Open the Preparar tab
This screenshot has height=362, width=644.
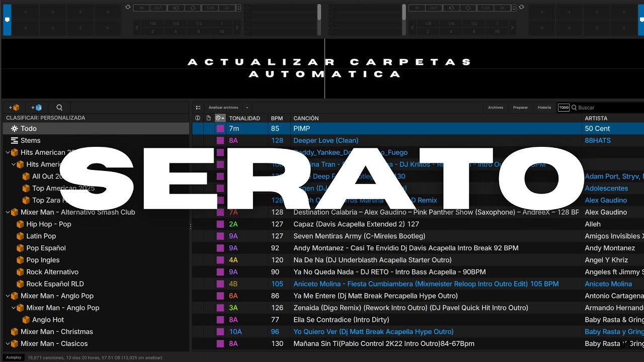[520, 108]
